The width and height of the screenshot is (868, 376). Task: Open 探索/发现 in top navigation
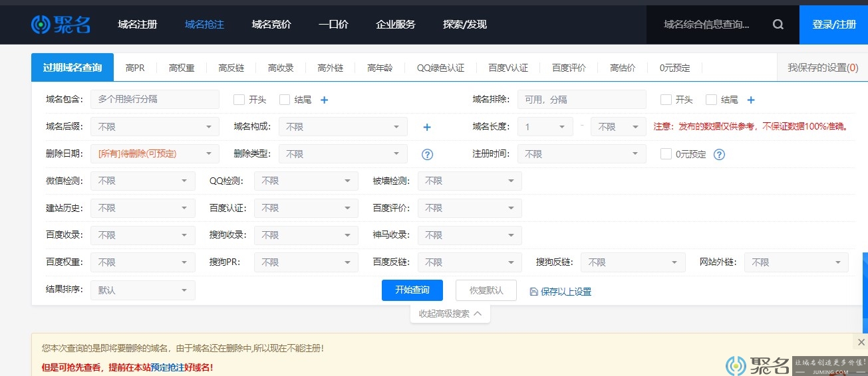tap(465, 25)
